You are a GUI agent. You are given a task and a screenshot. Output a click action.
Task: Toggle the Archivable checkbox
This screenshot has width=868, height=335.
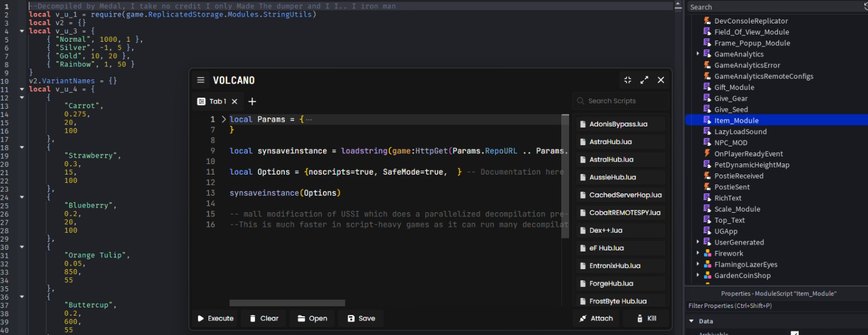795,333
